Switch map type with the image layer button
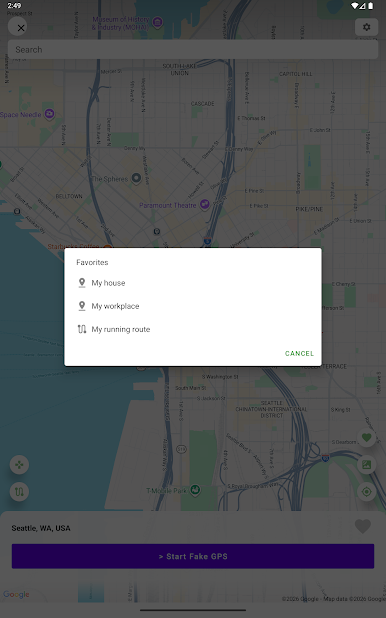 [366, 465]
